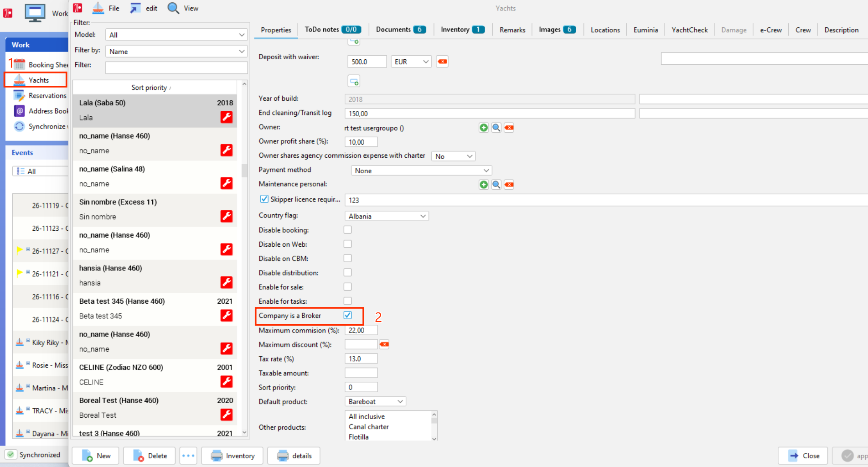The width and height of the screenshot is (868, 467).
Task: Open Reservations in the Work panel
Action: pyautogui.click(x=40, y=96)
